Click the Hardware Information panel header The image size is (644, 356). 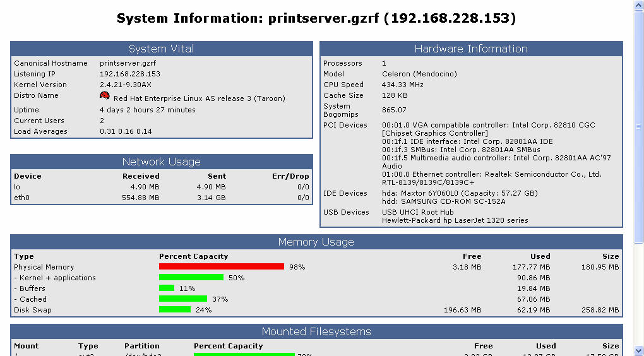(x=471, y=49)
